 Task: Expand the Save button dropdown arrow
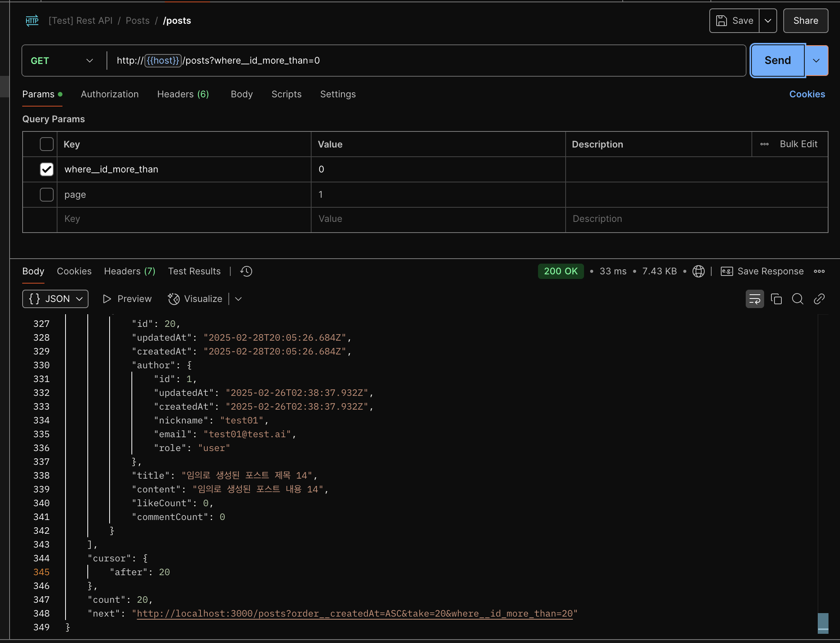(768, 21)
